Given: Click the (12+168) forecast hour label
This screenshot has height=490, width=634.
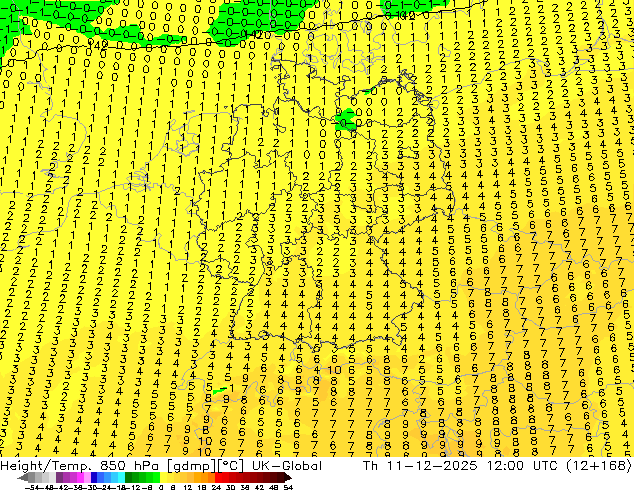Looking at the screenshot, I should pos(599,466).
